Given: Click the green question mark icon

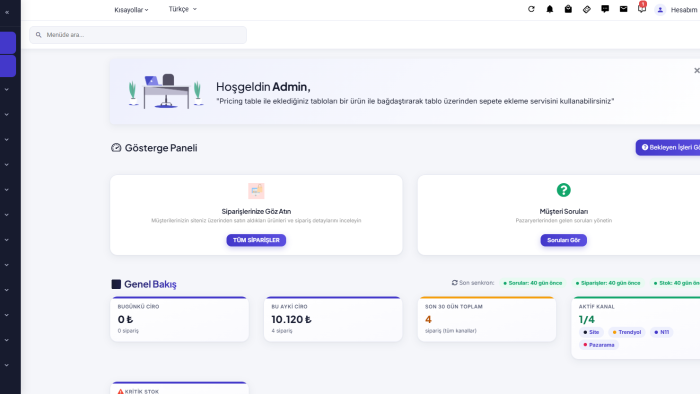Looking at the screenshot, I should point(563,190).
